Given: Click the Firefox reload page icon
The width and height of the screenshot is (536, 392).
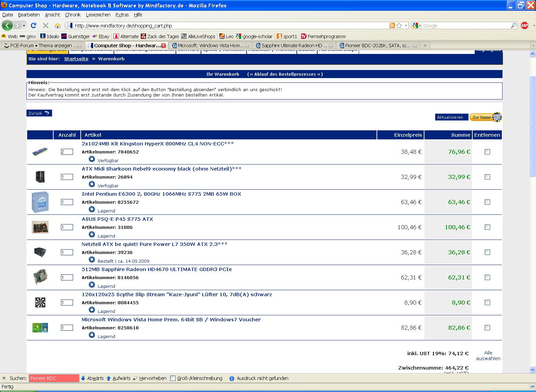Looking at the screenshot, I should 33,25.
